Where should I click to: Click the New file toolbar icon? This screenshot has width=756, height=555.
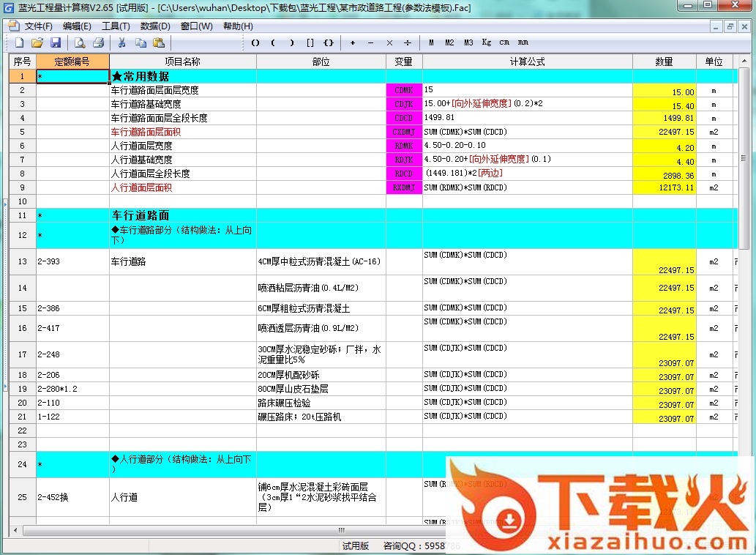(19, 43)
